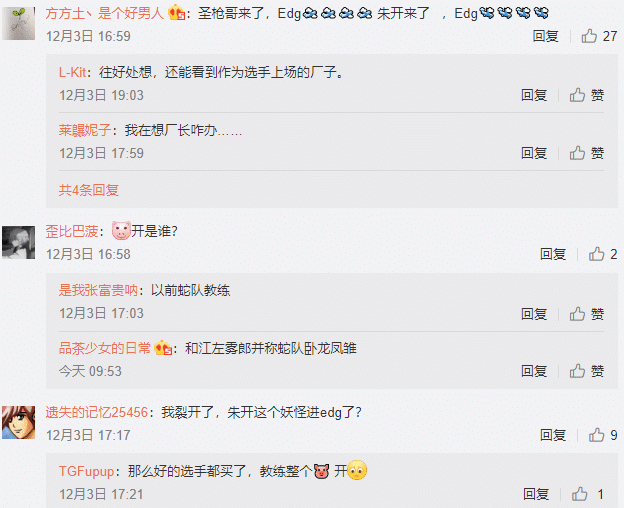Open 品茶少女的日常 user profile link
The width and height of the screenshot is (624, 508).
(x=105, y=348)
